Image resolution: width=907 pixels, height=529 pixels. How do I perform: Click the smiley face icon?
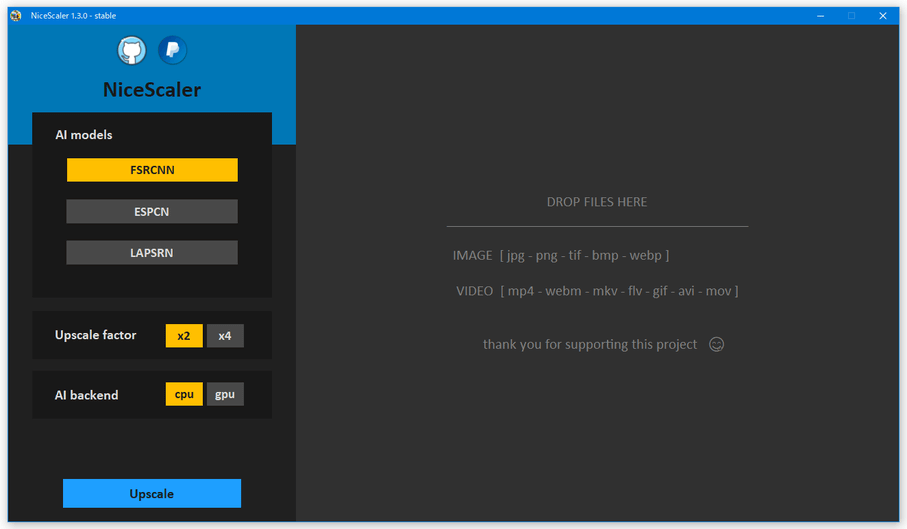tap(717, 345)
